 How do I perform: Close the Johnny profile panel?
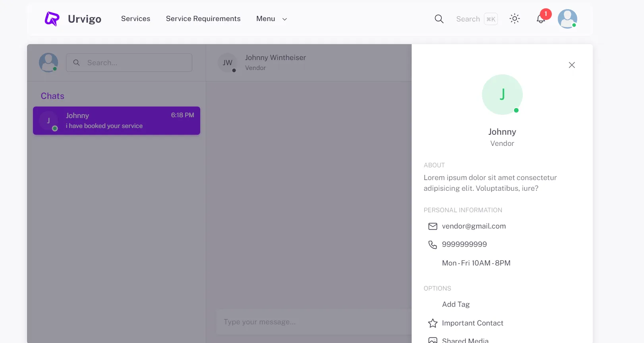click(x=572, y=65)
